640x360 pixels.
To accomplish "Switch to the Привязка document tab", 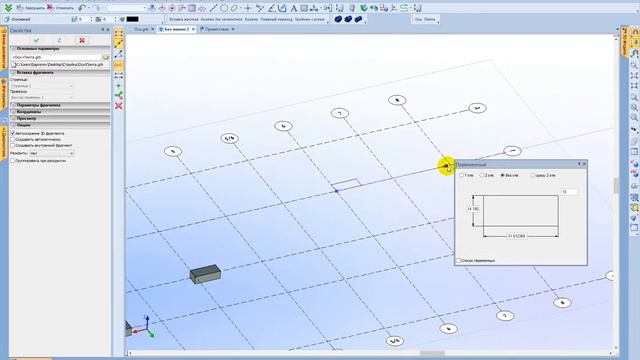I will point(217,29).
